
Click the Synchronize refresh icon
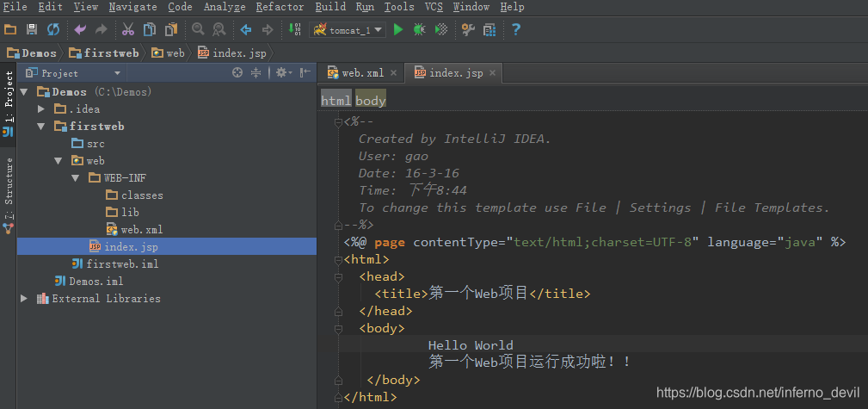click(53, 30)
